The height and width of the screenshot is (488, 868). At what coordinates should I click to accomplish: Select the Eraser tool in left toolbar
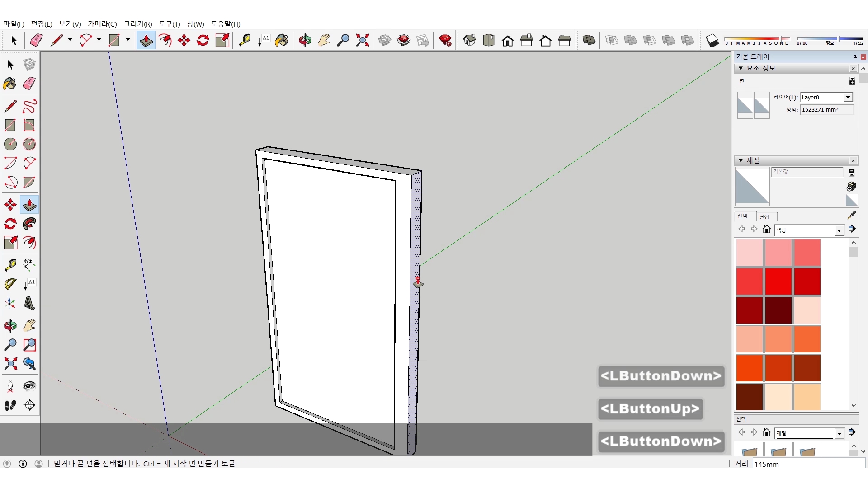29,84
